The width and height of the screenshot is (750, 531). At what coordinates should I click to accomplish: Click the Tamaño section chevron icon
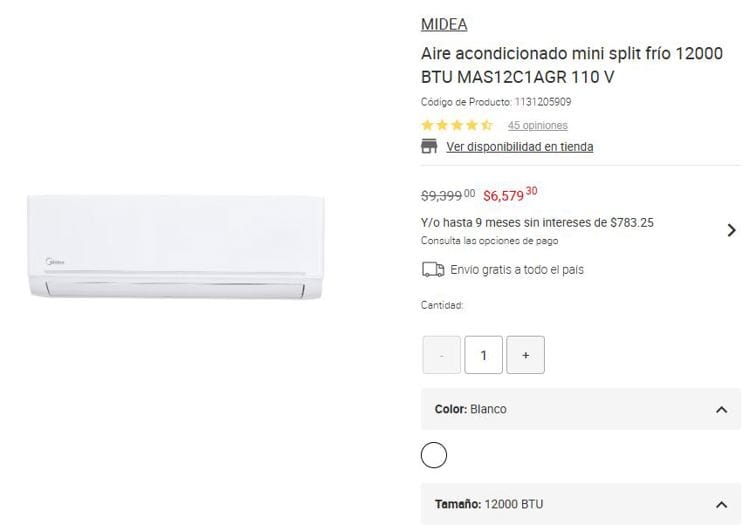721,505
